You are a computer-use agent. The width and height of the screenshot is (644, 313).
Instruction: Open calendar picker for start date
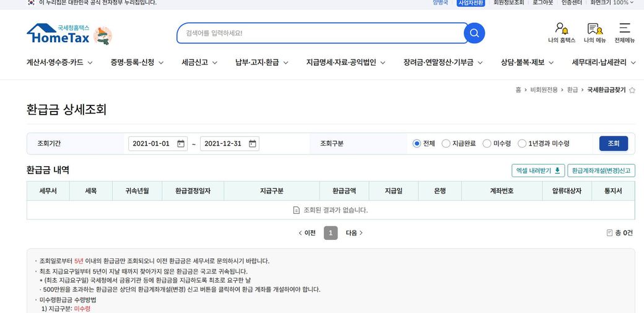(x=181, y=144)
